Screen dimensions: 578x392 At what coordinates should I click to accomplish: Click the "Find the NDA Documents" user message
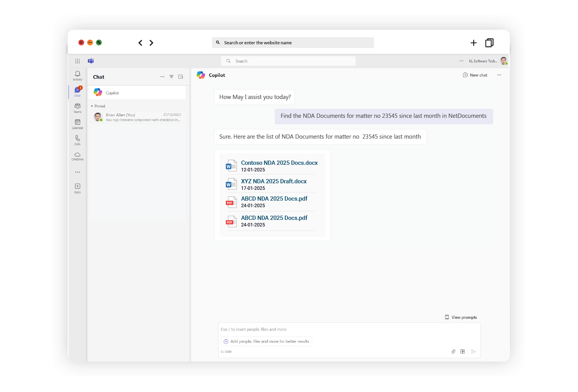384,116
